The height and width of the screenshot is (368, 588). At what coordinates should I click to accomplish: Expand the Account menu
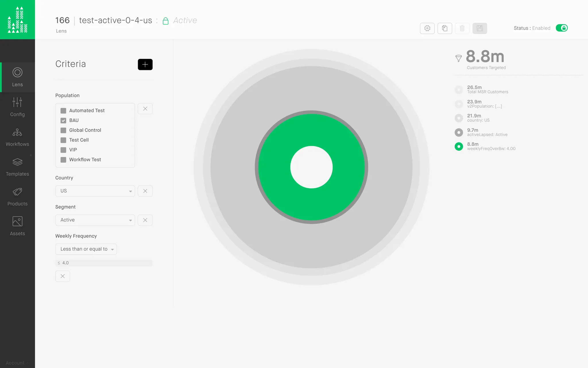(x=17, y=363)
